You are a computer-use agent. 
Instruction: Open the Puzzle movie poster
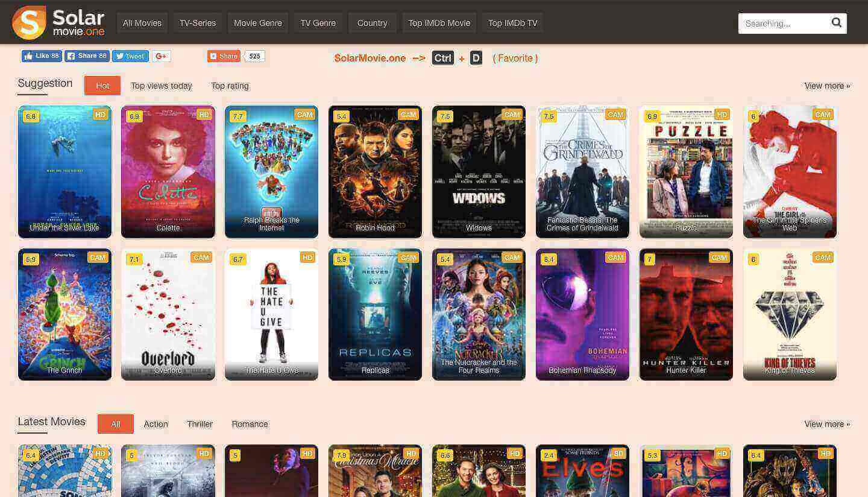686,172
